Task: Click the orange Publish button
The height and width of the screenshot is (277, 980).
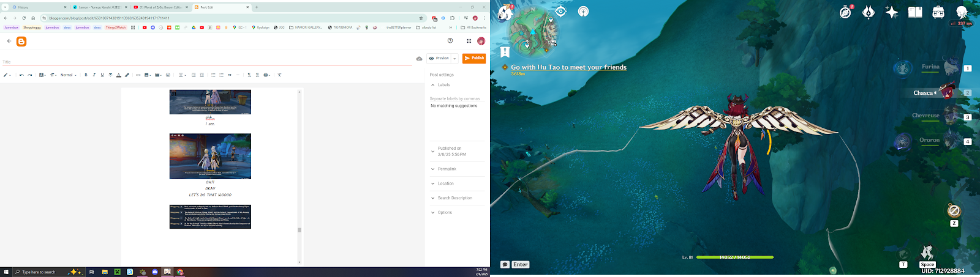Action: tap(474, 58)
